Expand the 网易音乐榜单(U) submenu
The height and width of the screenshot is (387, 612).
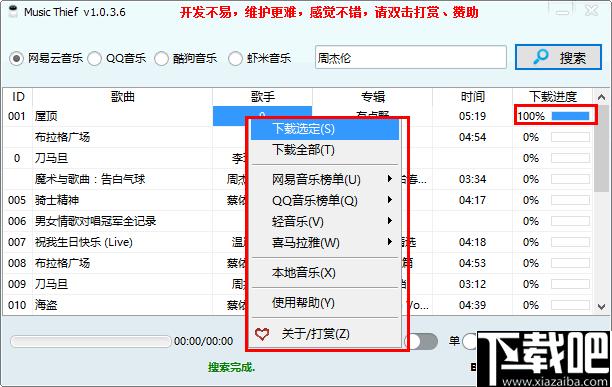(325, 179)
